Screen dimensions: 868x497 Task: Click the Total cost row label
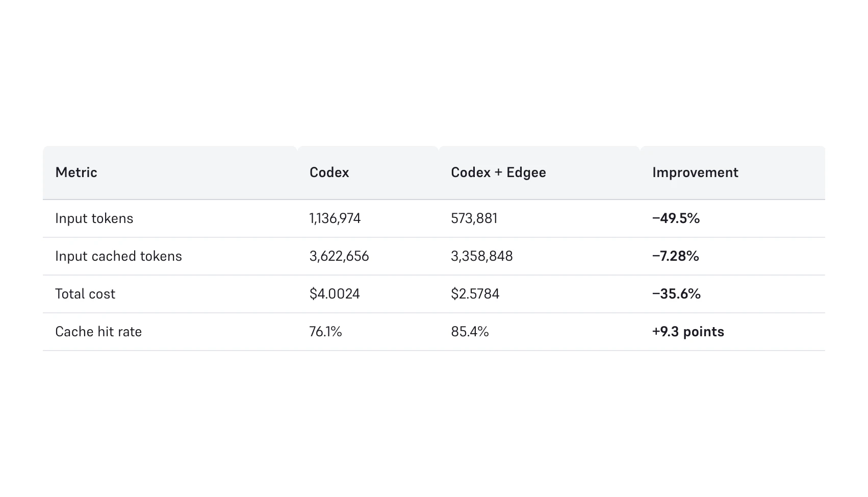pos(85,294)
